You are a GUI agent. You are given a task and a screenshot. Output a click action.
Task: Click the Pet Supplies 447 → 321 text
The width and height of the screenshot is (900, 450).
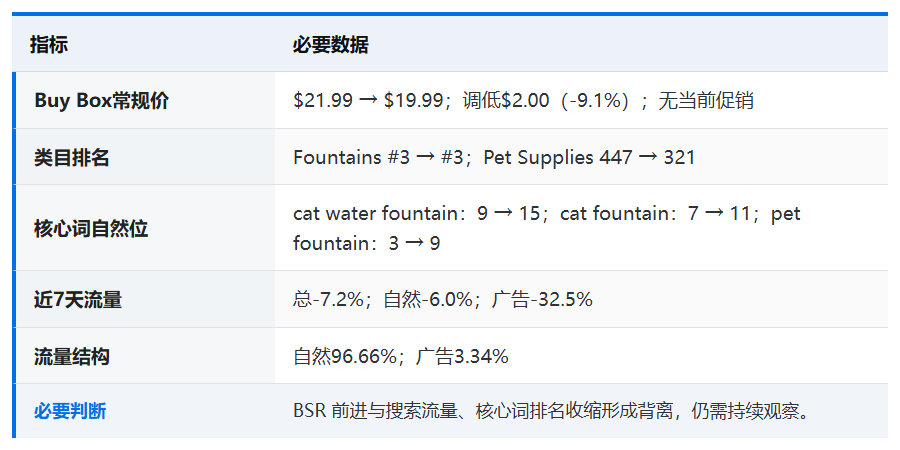coord(589,157)
